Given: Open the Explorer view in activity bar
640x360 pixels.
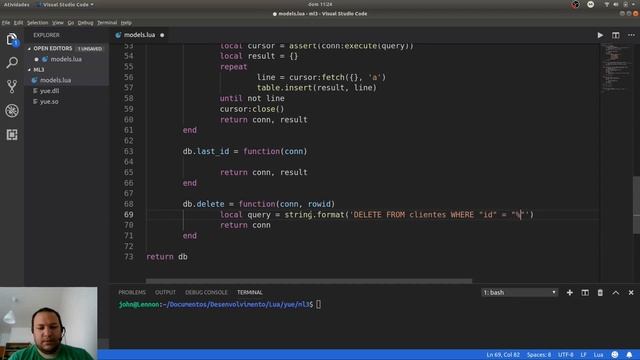Looking at the screenshot, I should tap(12, 40).
